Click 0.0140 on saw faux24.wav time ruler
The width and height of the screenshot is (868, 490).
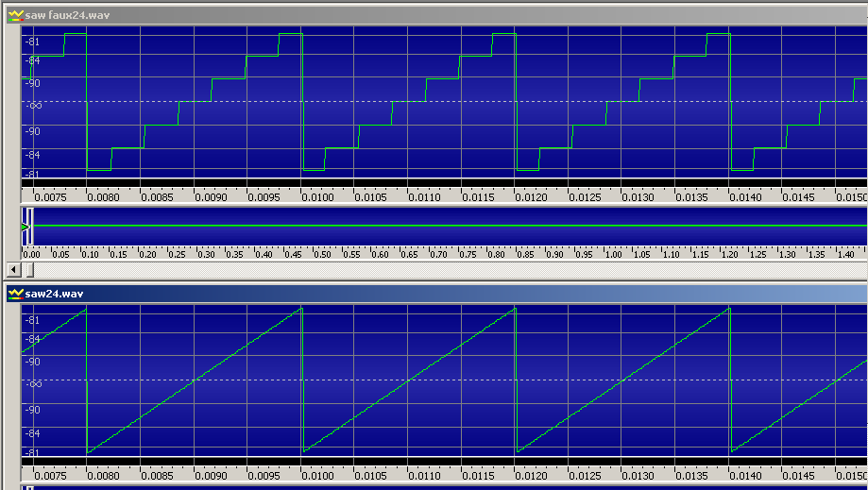point(745,197)
